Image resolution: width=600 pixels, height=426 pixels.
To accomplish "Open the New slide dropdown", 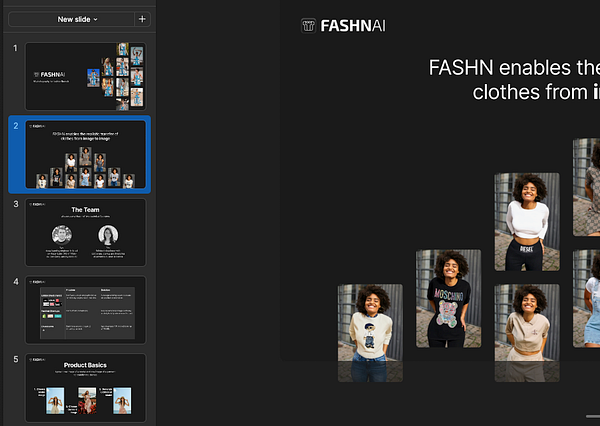I will click(72, 19).
